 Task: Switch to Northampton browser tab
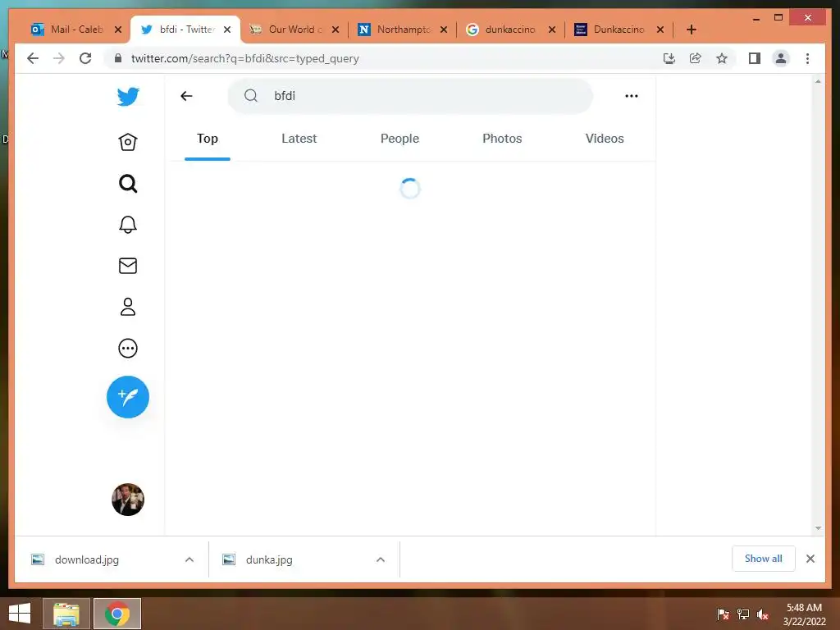tap(403, 30)
